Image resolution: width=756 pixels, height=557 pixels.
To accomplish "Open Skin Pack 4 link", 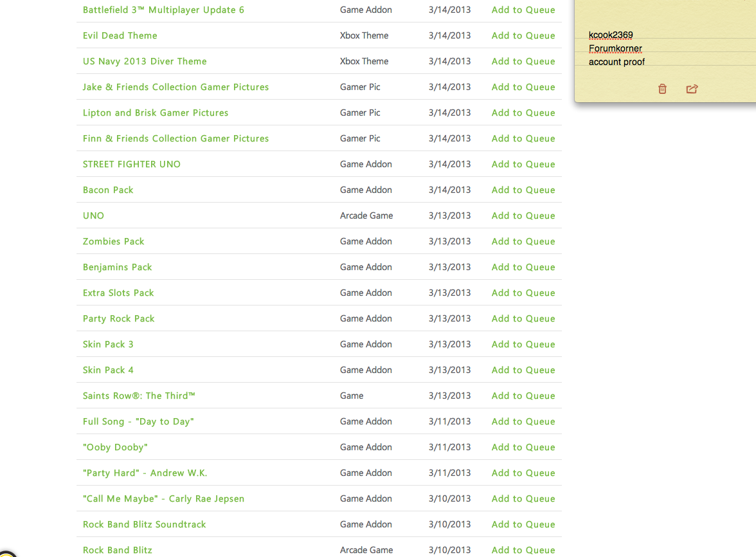I will tap(108, 370).
